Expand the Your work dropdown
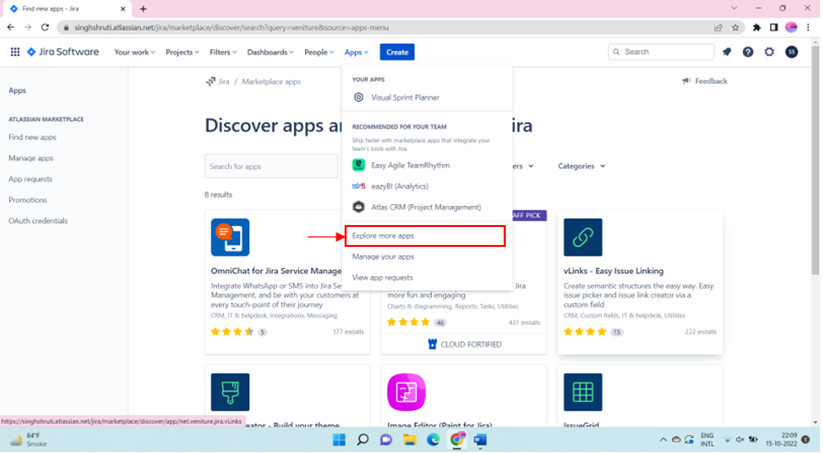This screenshot has height=453, width=823. (x=135, y=52)
